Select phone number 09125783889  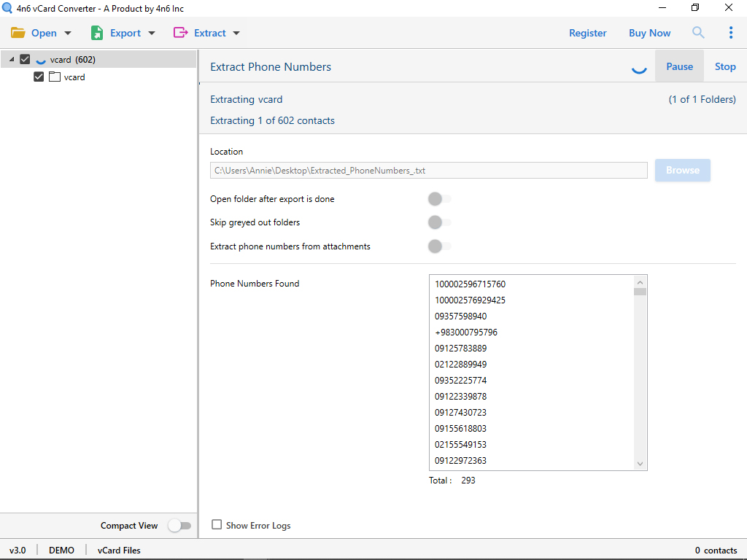(461, 348)
